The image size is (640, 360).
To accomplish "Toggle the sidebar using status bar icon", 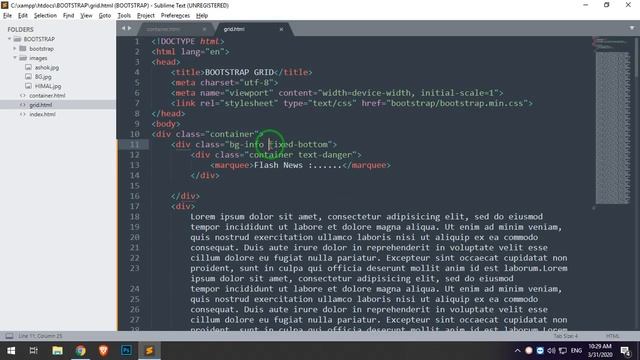I will coord(9,336).
